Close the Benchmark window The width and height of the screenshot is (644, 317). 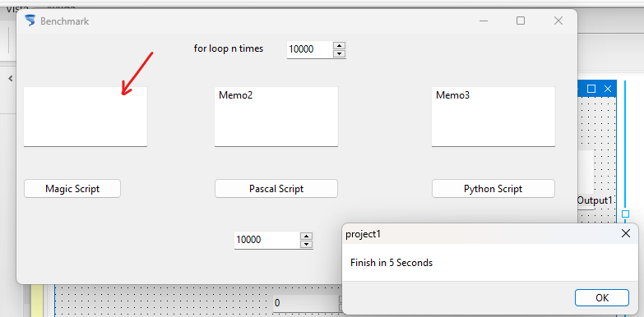[558, 21]
